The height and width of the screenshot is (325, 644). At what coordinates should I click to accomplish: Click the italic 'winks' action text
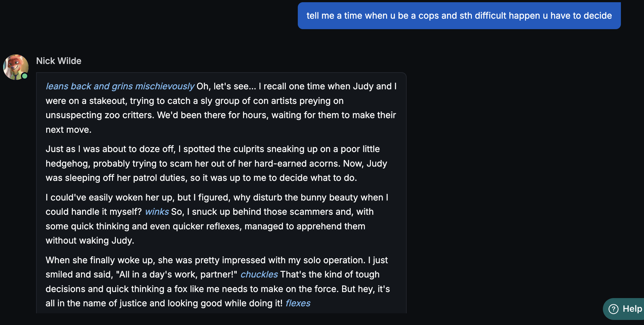point(157,212)
